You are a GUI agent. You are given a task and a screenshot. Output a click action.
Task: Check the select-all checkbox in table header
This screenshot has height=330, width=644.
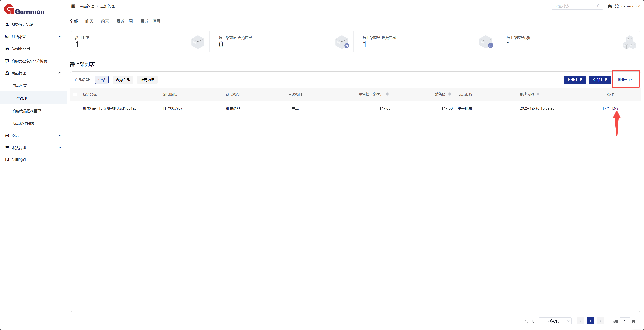pos(75,95)
